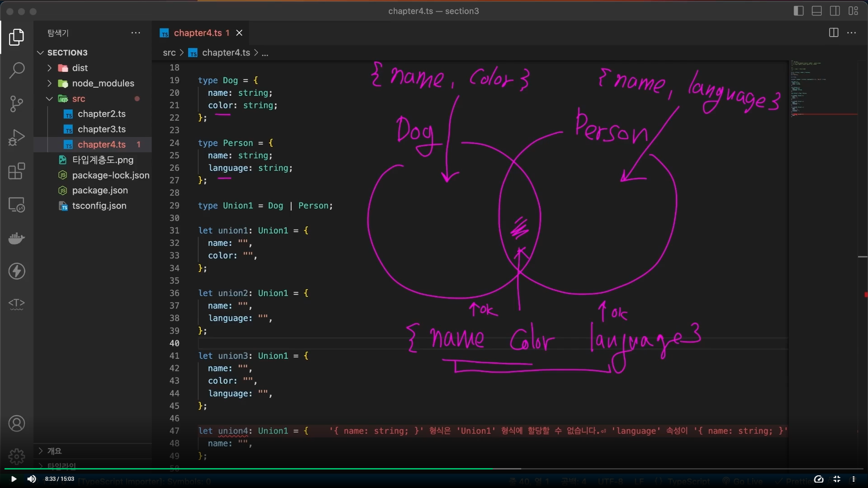Open the Remote Explorer view

tap(17, 205)
